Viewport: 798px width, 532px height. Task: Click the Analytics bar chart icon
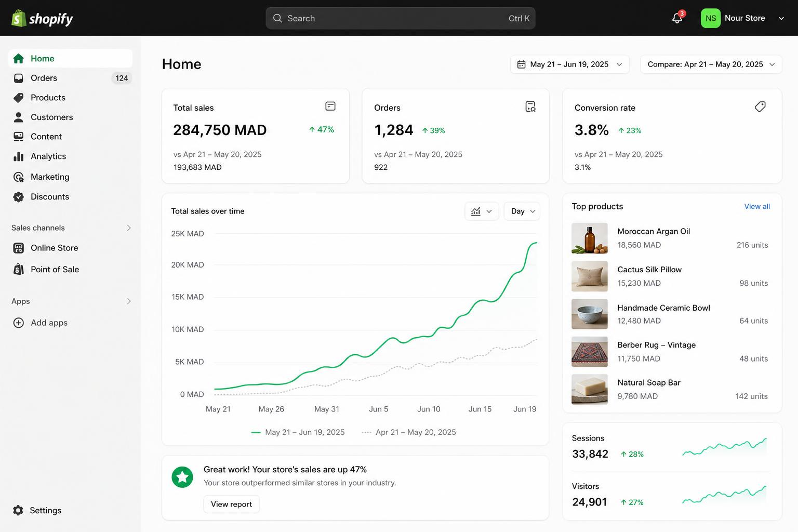[19, 156]
